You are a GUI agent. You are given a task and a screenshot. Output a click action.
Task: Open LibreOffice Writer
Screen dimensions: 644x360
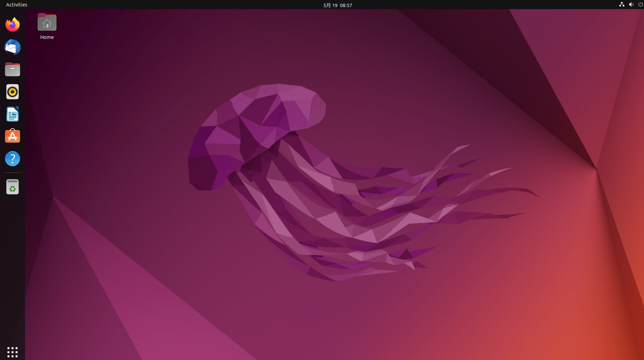[13, 114]
